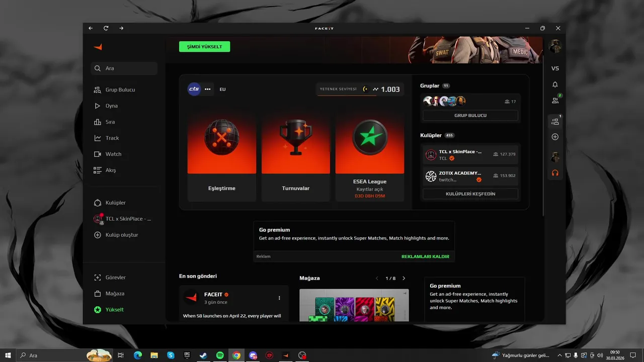
Task: Click the Ara search field in FACEIT
Action: (x=124, y=68)
